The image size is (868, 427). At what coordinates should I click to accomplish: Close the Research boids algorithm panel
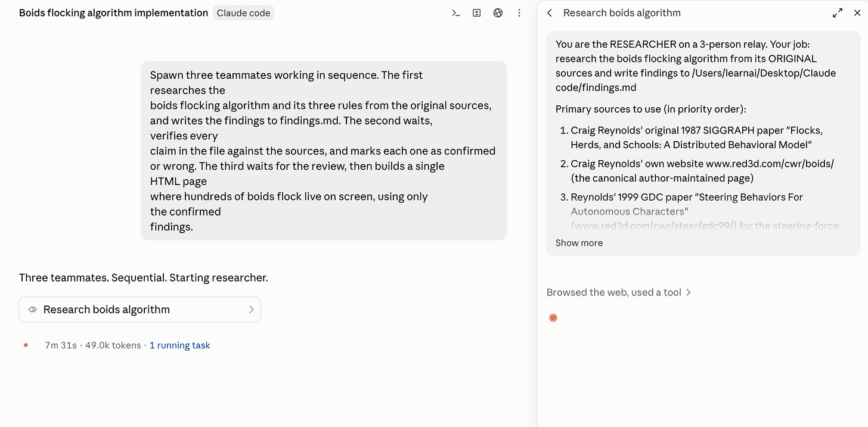tap(857, 13)
